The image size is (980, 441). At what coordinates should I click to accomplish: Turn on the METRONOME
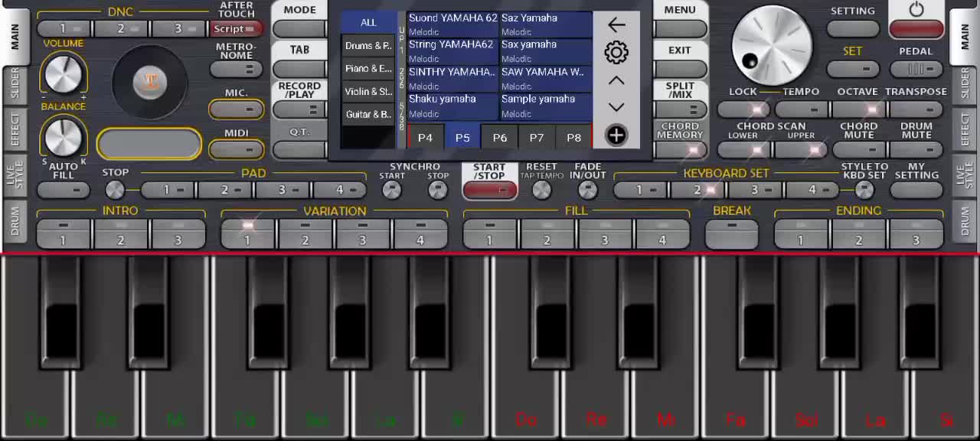click(236, 69)
